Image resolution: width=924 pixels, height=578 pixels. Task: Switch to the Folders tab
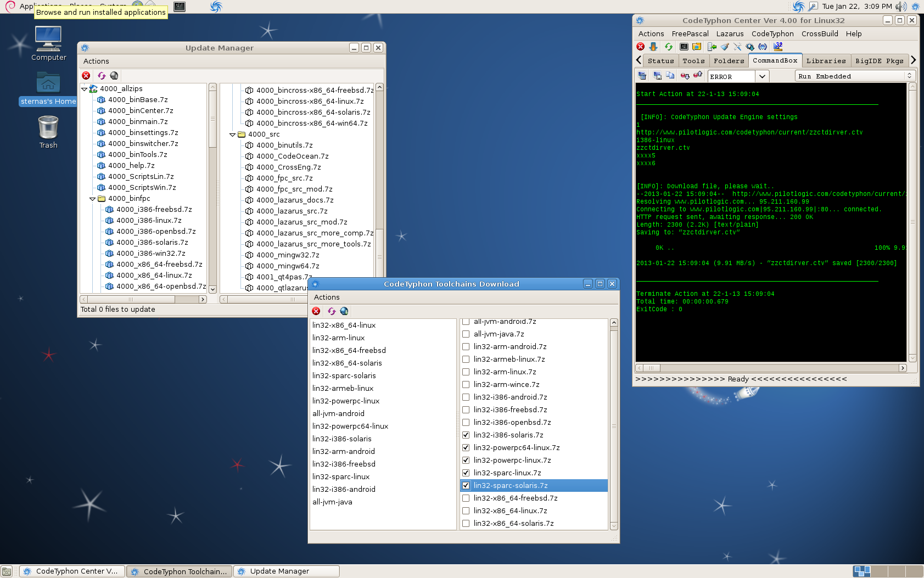click(x=729, y=61)
